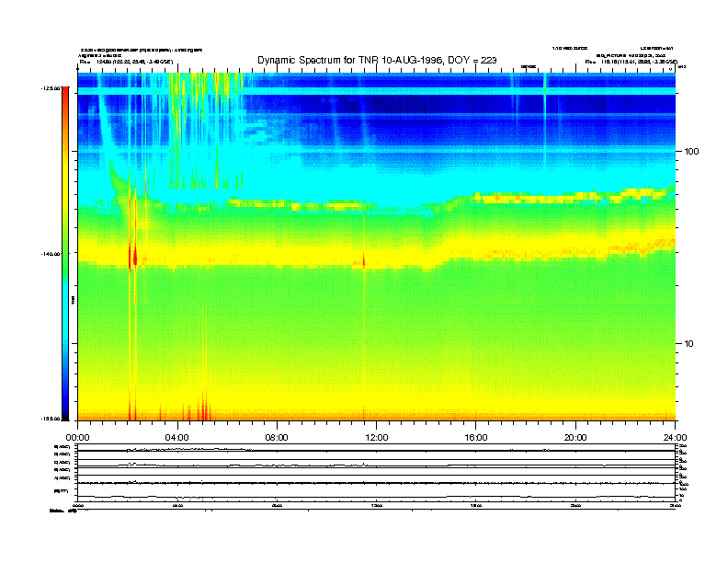
Task: Click the 100 frequency axis label
Action: tap(692, 151)
